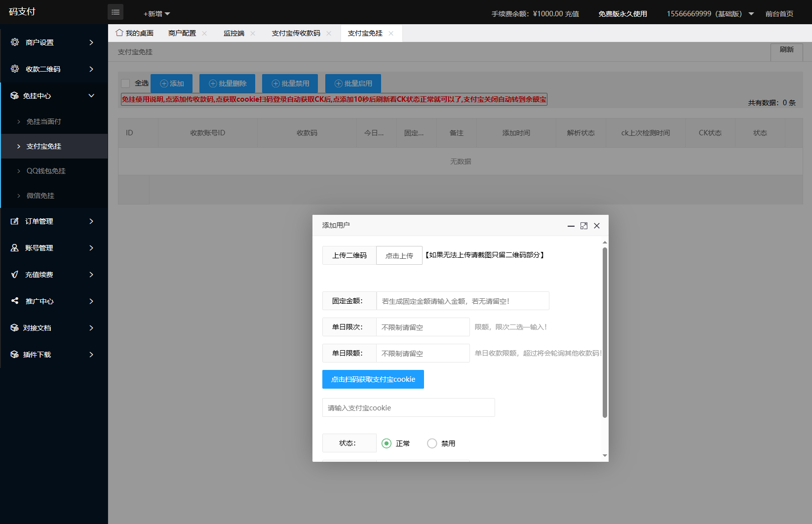Viewport: 812px width, 524px height.
Task: Select the 正常 status radio button
Action: (x=386, y=443)
